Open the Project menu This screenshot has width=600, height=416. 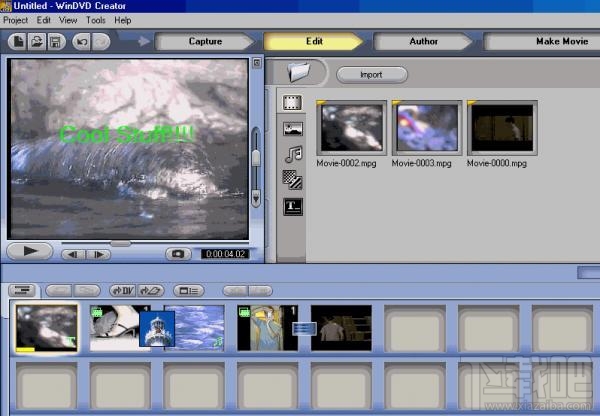(x=15, y=20)
